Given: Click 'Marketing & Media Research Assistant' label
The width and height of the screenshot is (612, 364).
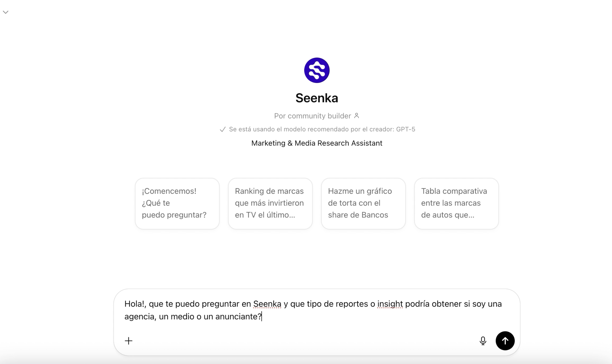Looking at the screenshot, I should pos(317,143).
